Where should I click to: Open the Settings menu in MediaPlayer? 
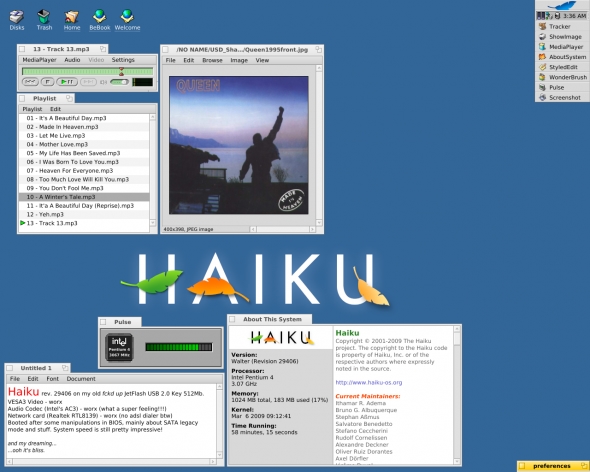point(123,60)
